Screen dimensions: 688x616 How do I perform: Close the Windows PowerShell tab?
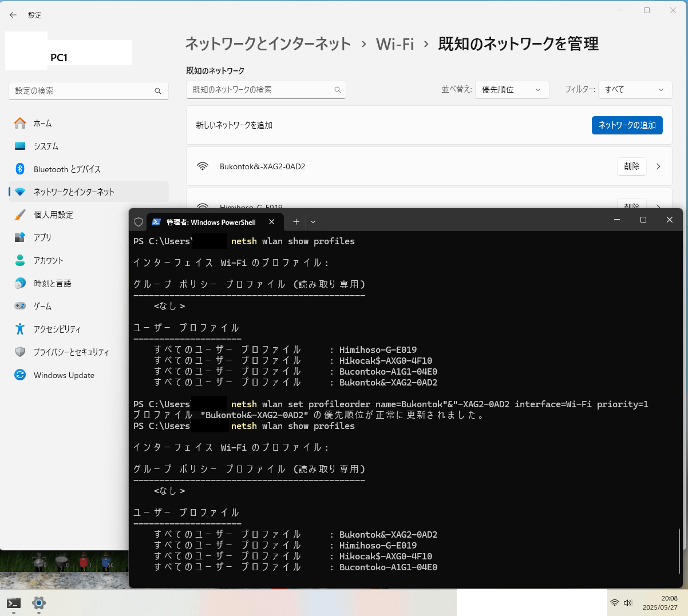[272, 222]
